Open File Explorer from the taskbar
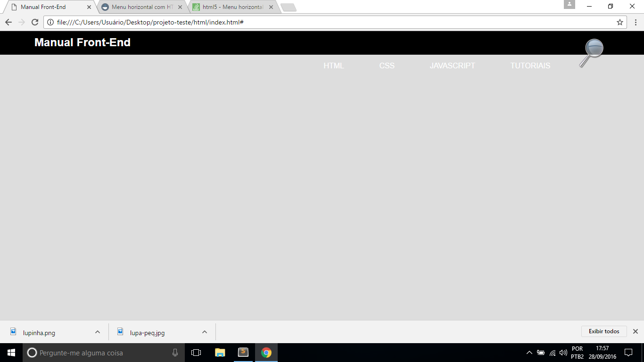 point(220,353)
